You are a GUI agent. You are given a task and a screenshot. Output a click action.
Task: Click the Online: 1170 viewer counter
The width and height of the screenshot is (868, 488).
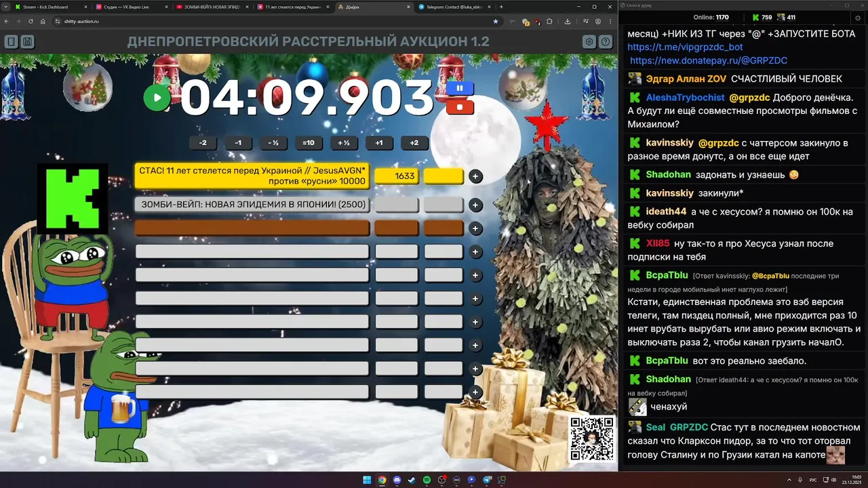click(711, 18)
